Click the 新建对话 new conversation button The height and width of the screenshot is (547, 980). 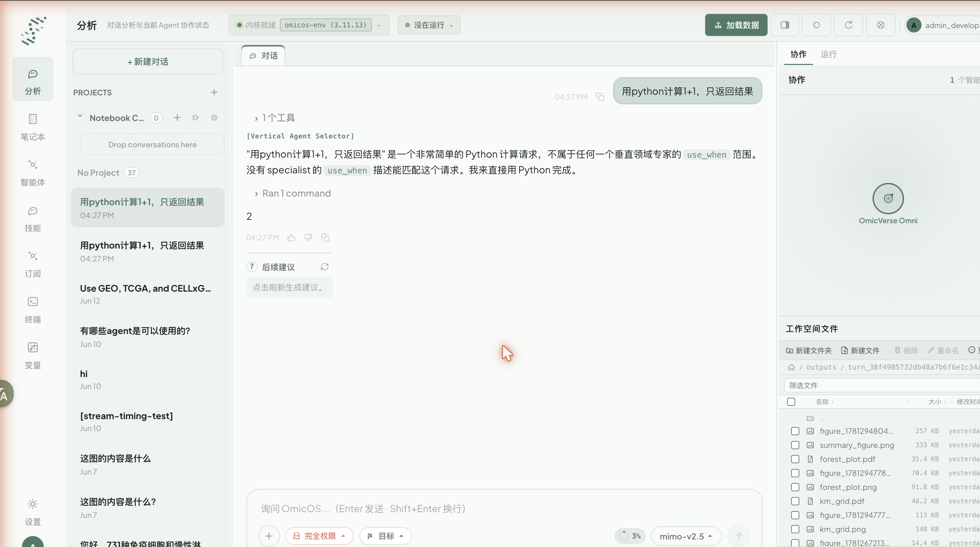[x=147, y=62]
